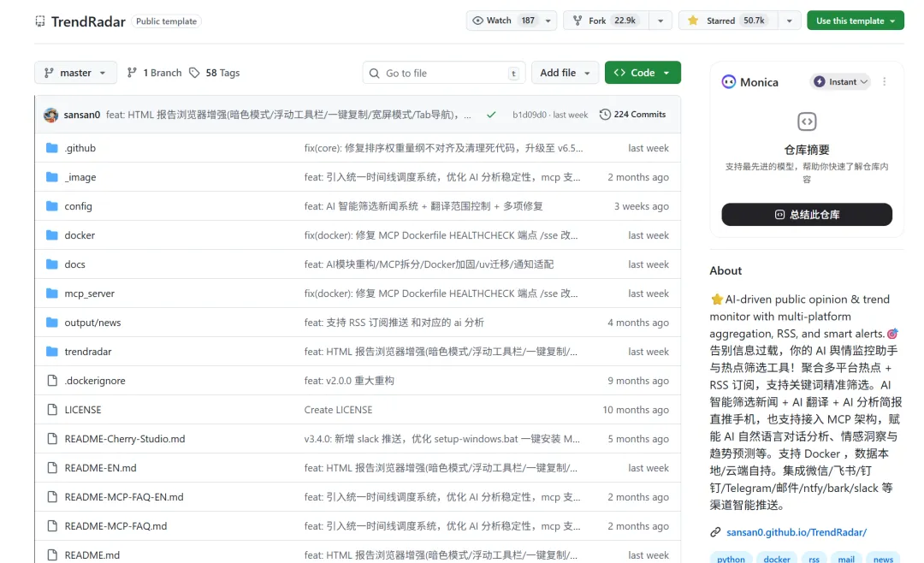Click the README-MCP-FAQ.md file icon
This screenshot has width=924, height=563.
(52, 526)
